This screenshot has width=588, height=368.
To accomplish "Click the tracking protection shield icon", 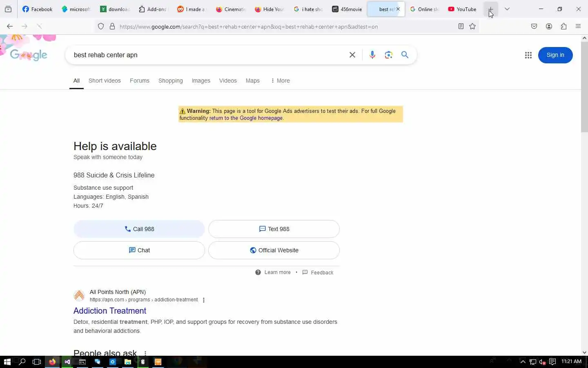I will point(101,27).
